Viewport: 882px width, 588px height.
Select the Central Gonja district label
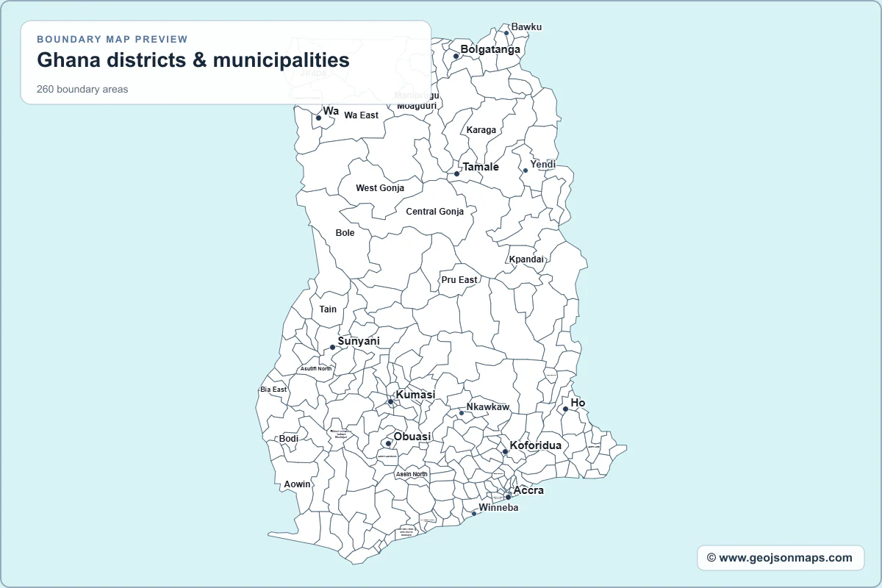pyautogui.click(x=435, y=212)
